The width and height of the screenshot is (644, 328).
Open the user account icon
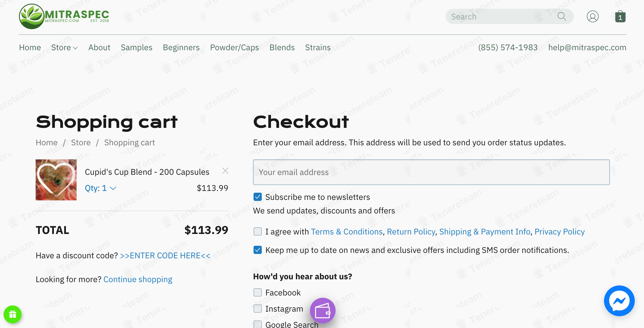point(592,16)
